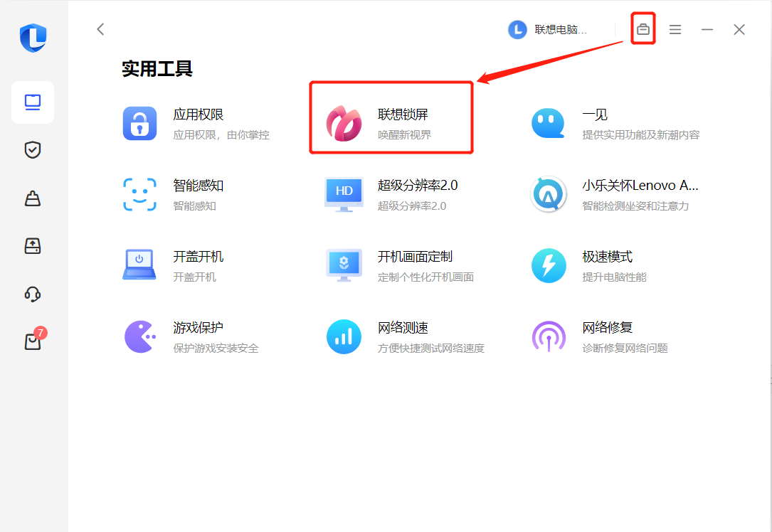Open the 开机画面定制 tool title
This screenshot has height=532, width=772.
(415, 257)
